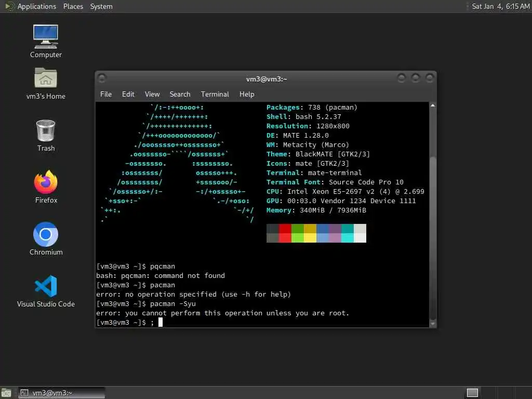The image size is (532, 399).
Task: Click the clock showing Sat Jan 4, 6:15 AM
Action: (x=501, y=6)
